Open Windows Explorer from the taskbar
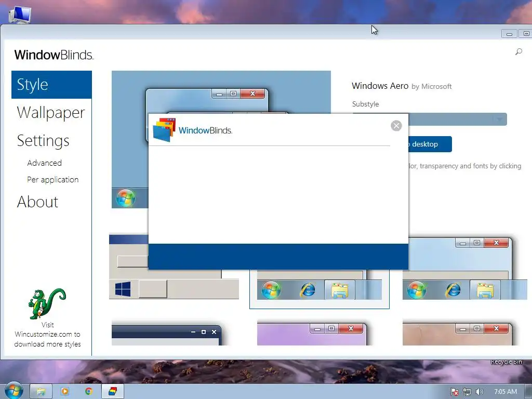Image resolution: width=532 pixels, height=399 pixels. coord(41,392)
